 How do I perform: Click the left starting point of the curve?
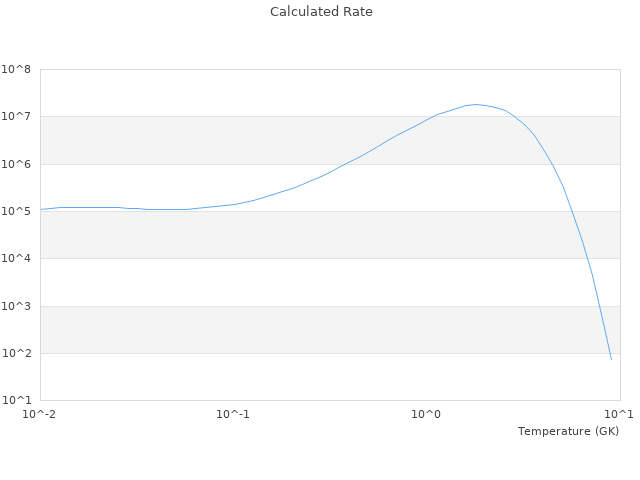(41, 209)
